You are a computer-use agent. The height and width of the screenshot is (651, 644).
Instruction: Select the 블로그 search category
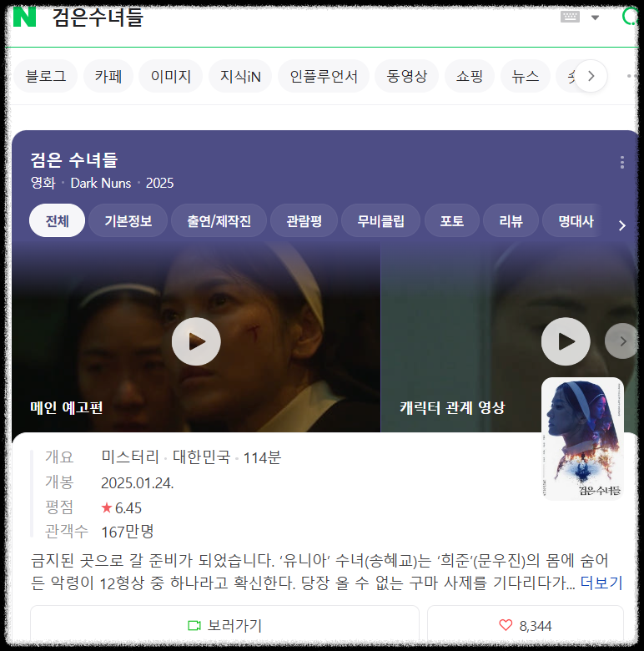click(46, 76)
